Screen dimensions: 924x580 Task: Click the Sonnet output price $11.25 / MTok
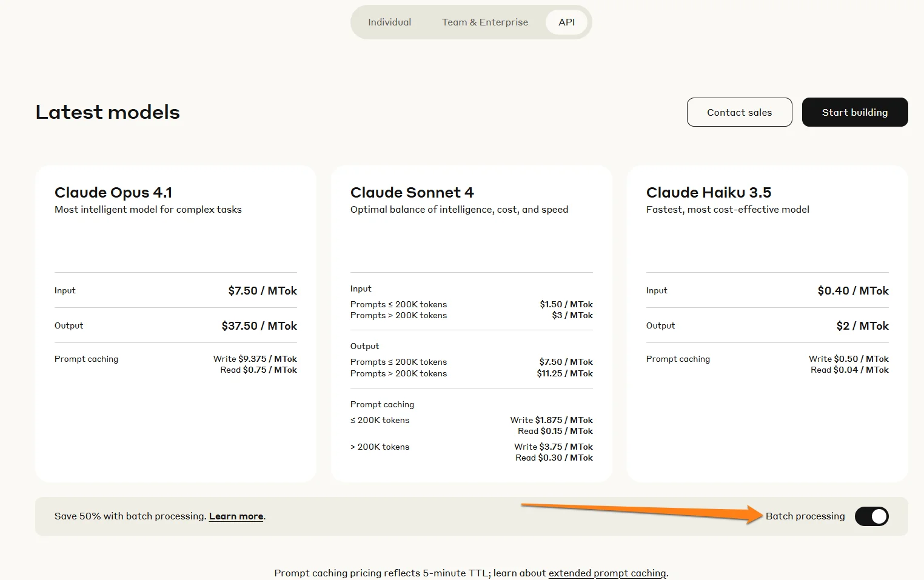pos(565,373)
